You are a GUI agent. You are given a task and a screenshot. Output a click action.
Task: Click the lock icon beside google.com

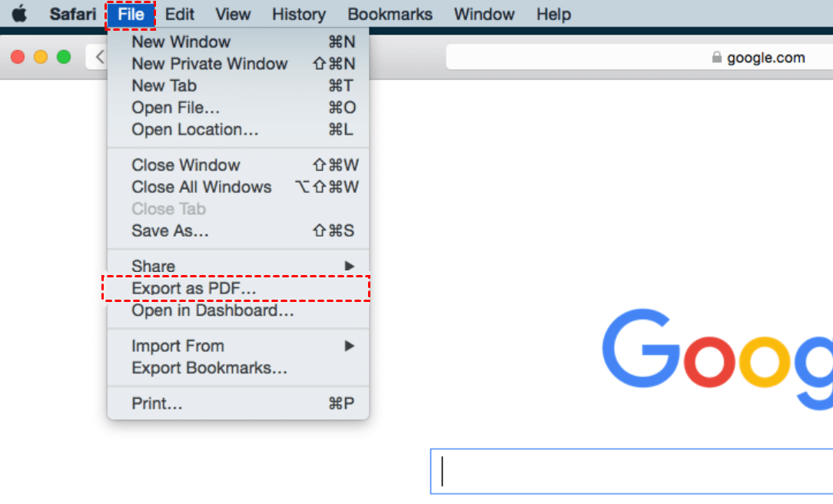point(717,58)
